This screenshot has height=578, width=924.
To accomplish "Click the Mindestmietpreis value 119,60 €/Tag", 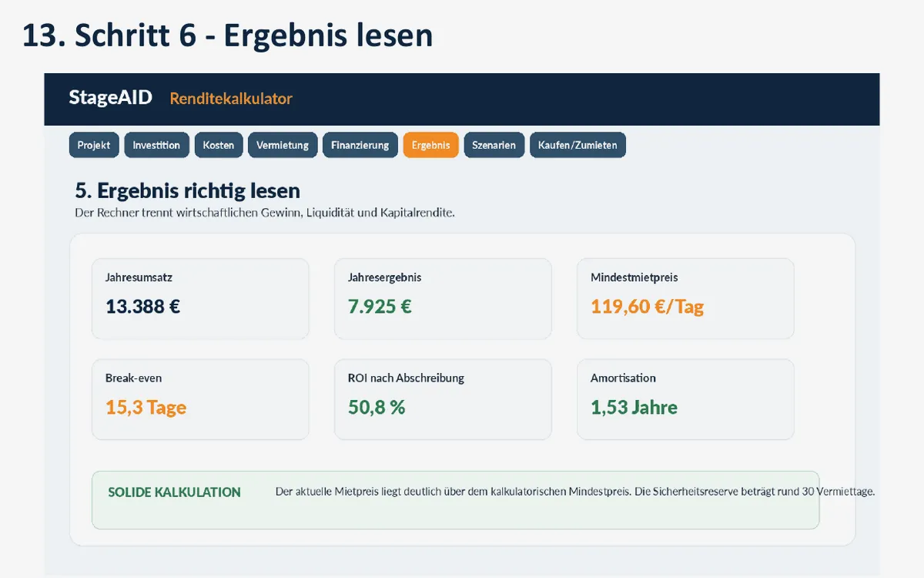I will point(647,307).
